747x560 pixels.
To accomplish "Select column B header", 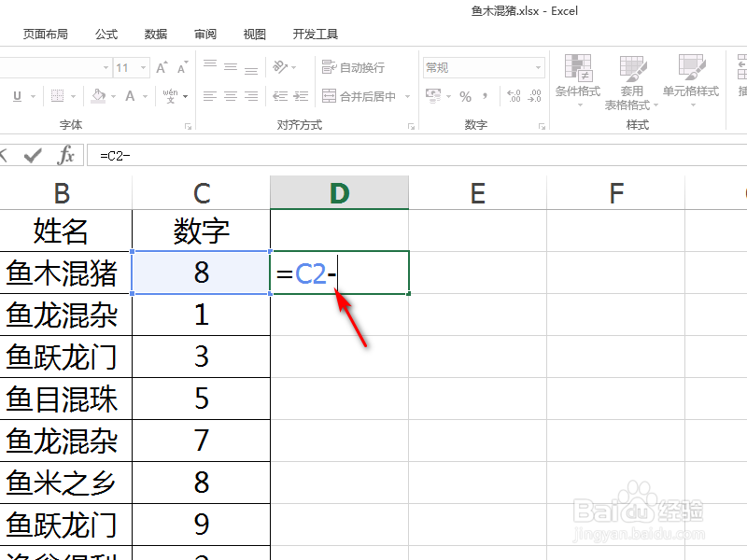I will pyautogui.click(x=65, y=193).
